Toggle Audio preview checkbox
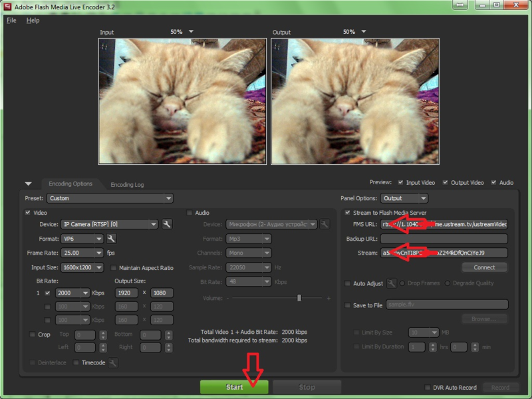Viewport: 532px width, 399px height. (x=493, y=182)
